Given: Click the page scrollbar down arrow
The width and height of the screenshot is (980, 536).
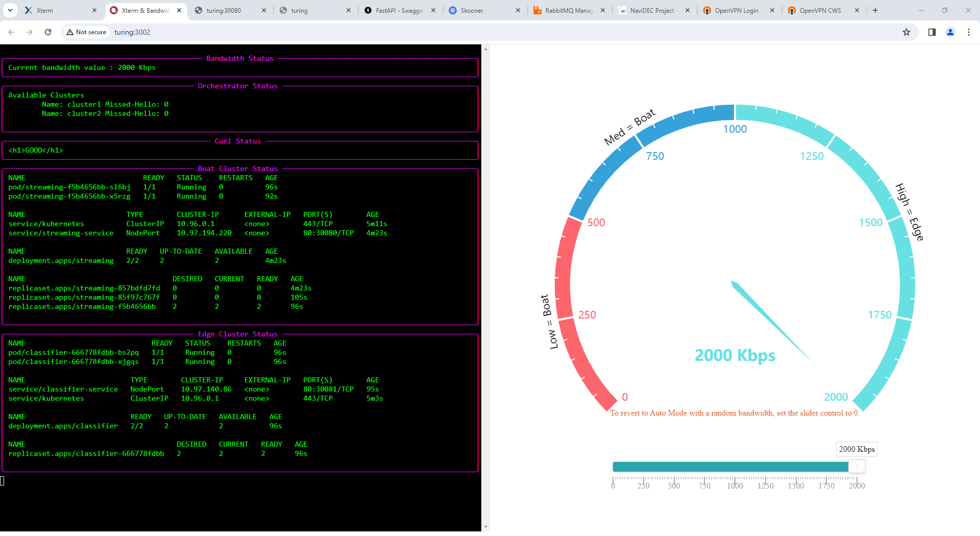Looking at the screenshot, I should pos(485,527).
